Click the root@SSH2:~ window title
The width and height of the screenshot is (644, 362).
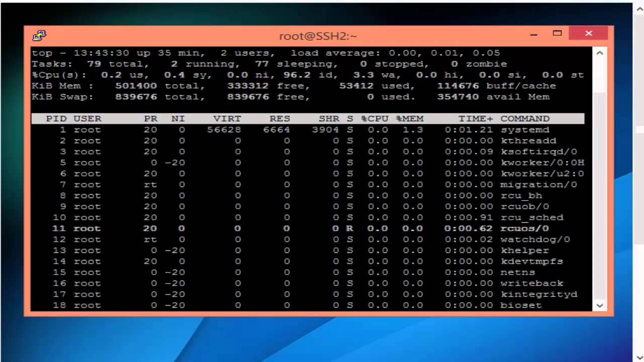pyautogui.click(x=318, y=36)
